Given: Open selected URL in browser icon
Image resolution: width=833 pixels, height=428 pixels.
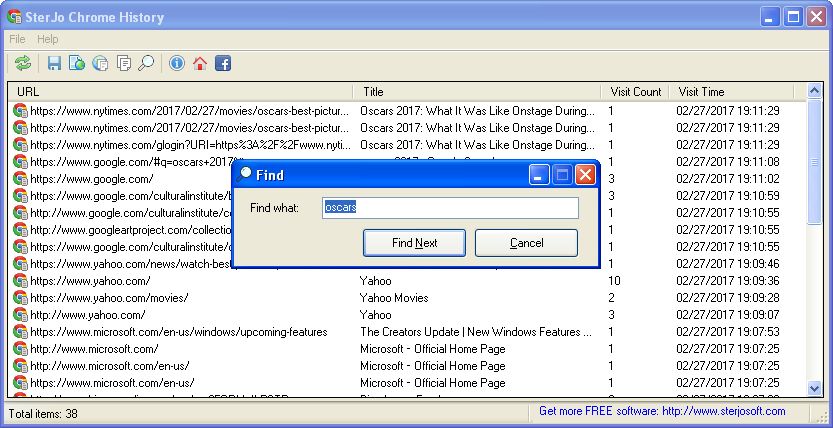Looking at the screenshot, I should click(77, 64).
